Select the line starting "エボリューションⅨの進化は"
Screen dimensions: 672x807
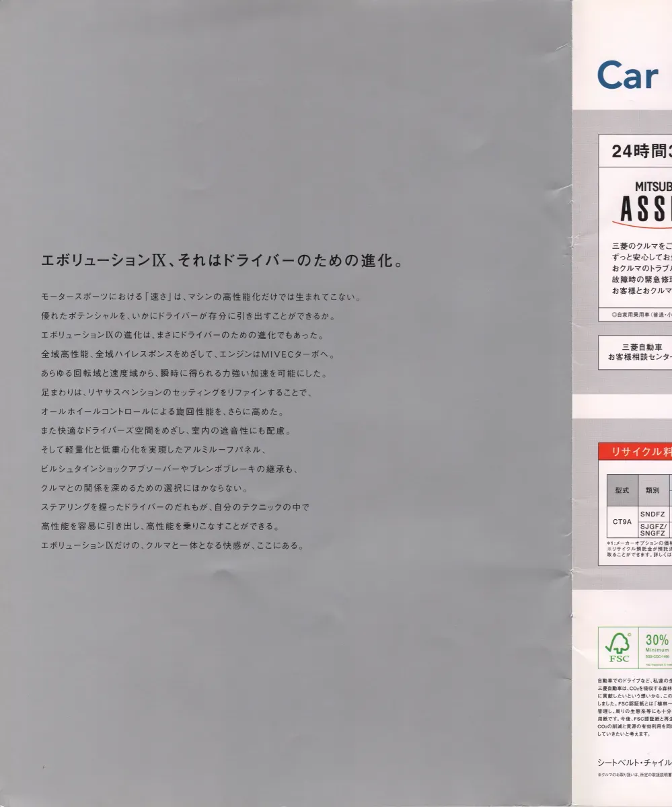click(182, 335)
